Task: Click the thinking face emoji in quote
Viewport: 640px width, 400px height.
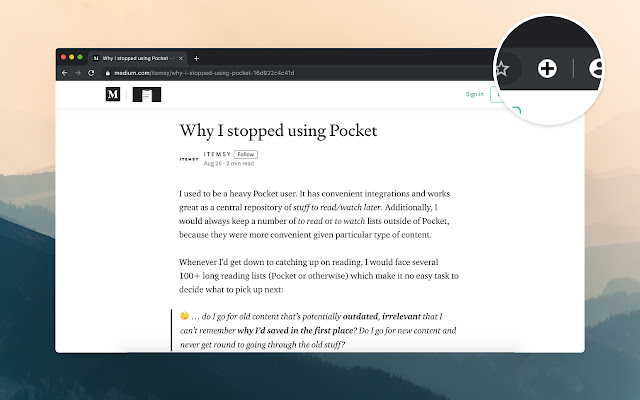Action: click(184, 316)
